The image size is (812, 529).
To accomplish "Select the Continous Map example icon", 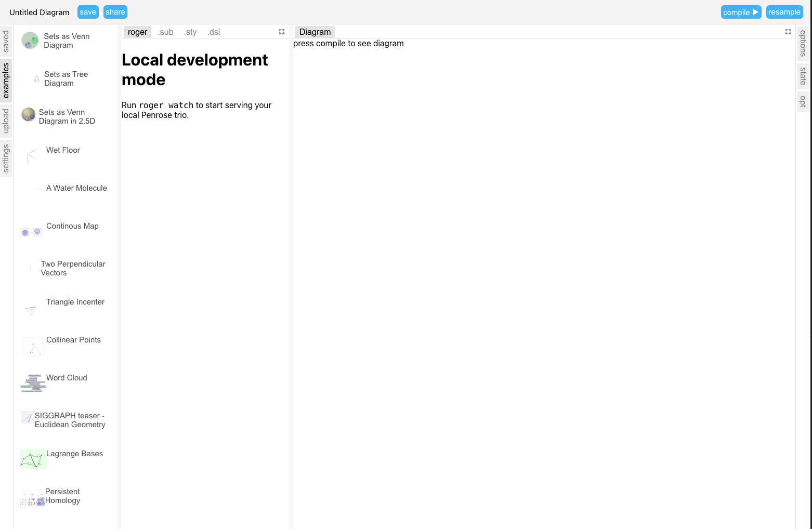I will (31, 232).
